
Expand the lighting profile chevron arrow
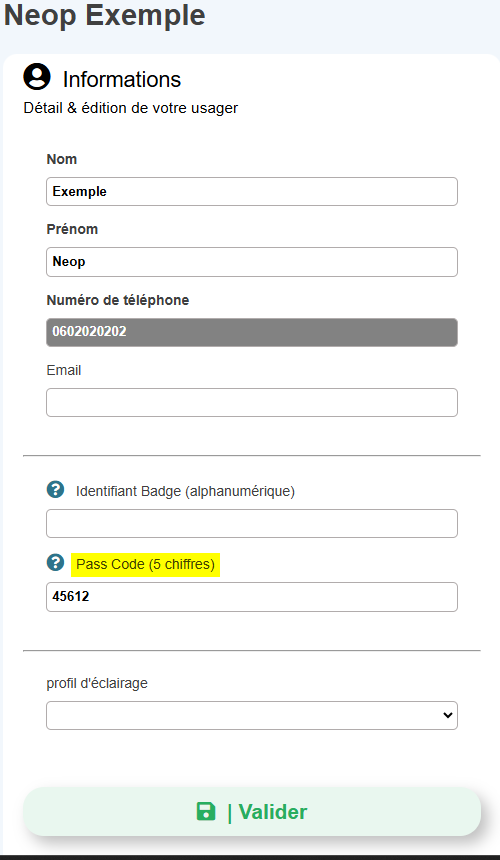[447, 715]
